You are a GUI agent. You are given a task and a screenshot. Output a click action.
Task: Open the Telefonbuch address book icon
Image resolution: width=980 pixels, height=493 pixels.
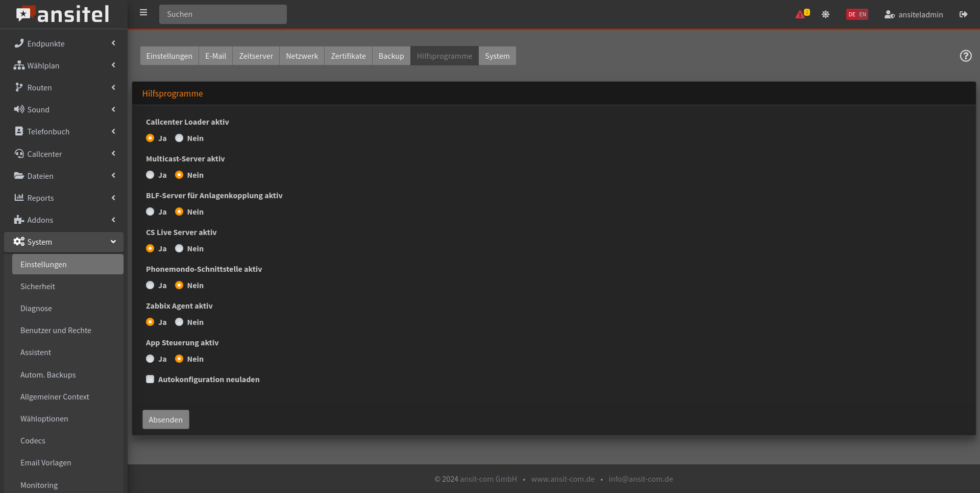(x=19, y=131)
